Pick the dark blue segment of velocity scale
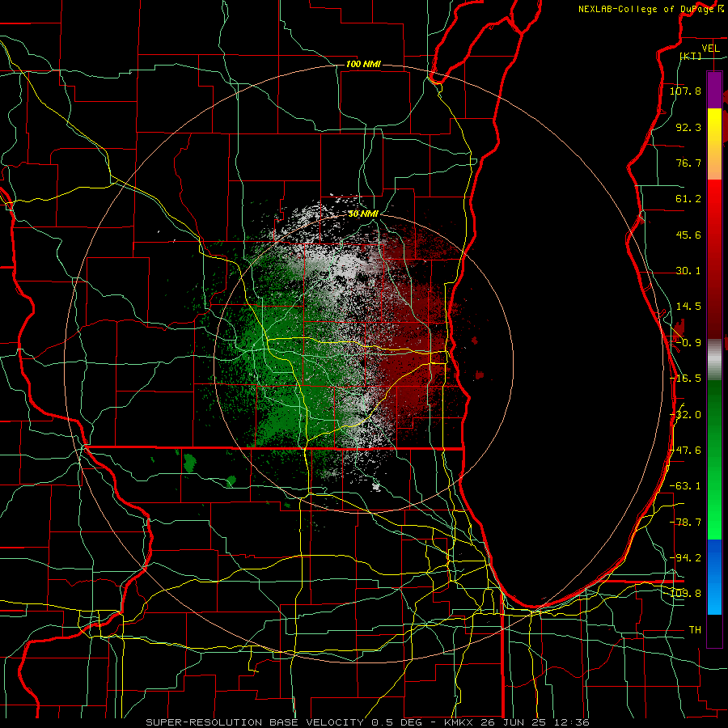The height and width of the screenshot is (728, 728). (714, 557)
